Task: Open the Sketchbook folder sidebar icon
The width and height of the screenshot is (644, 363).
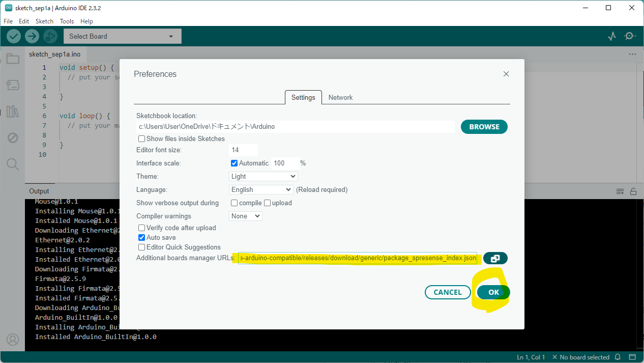Action: [13, 59]
